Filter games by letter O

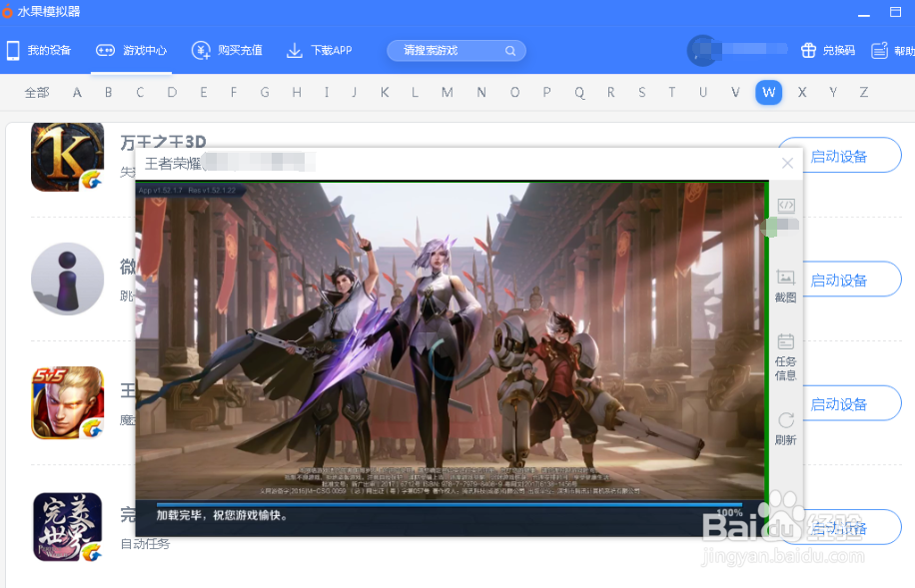tap(514, 92)
